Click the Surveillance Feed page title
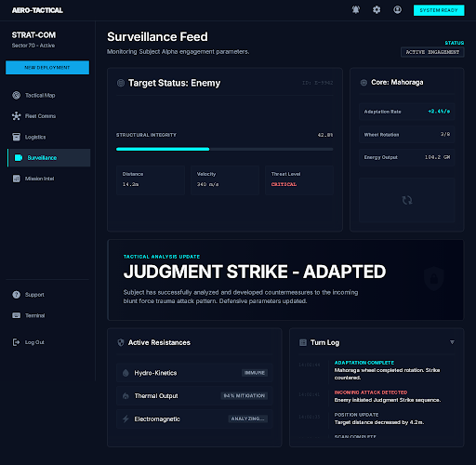The image size is (476, 465). click(x=157, y=37)
